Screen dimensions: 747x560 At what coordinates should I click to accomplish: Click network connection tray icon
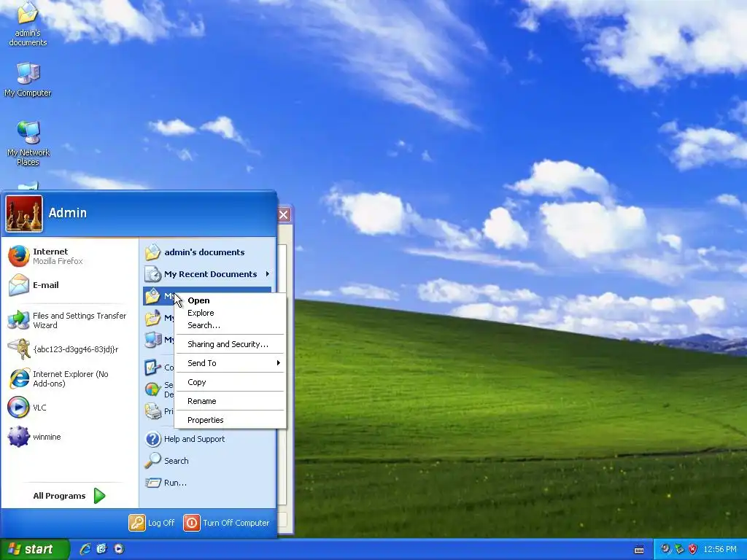[x=679, y=549]
